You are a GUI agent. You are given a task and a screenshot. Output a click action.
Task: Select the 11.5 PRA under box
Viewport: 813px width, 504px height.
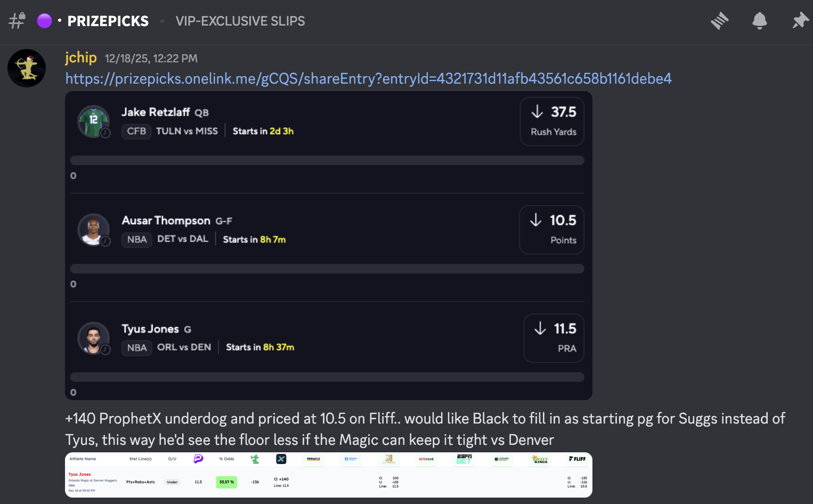554,338
